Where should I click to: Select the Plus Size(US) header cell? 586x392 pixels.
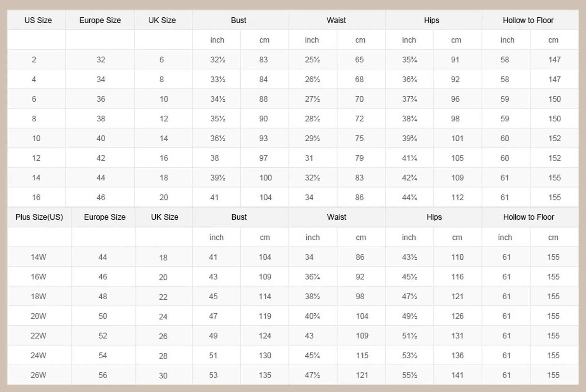39,217
